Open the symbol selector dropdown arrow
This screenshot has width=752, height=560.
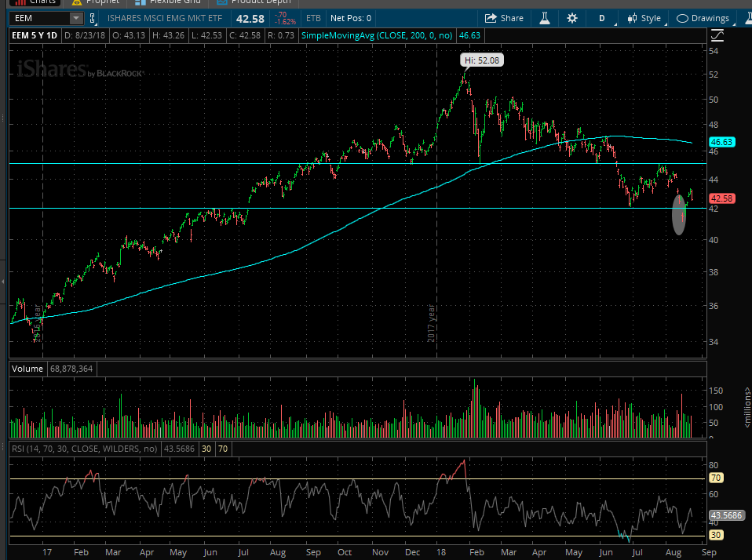pos(76,18)
